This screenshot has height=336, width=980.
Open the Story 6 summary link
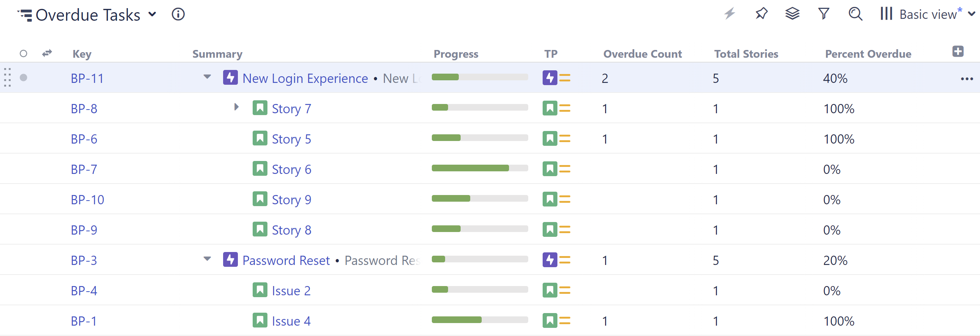(x=291, y=169)
